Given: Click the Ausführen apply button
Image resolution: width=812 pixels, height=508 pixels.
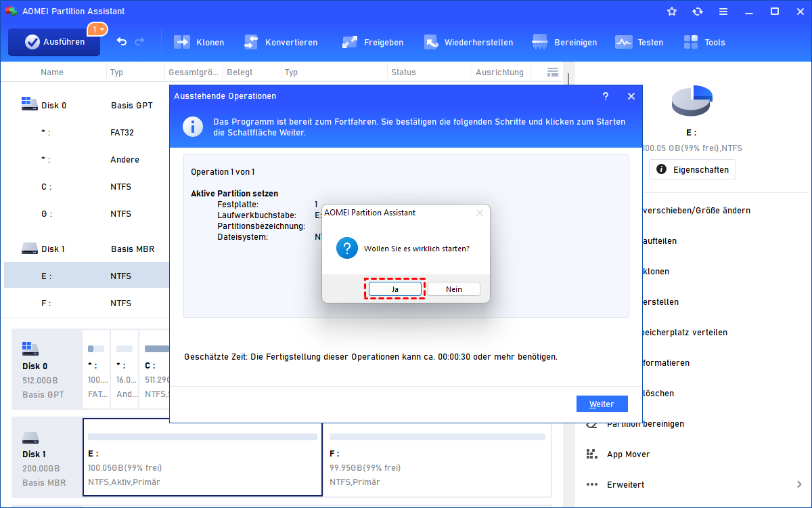Looking at the screenshot, I should [x=54, y=42].
